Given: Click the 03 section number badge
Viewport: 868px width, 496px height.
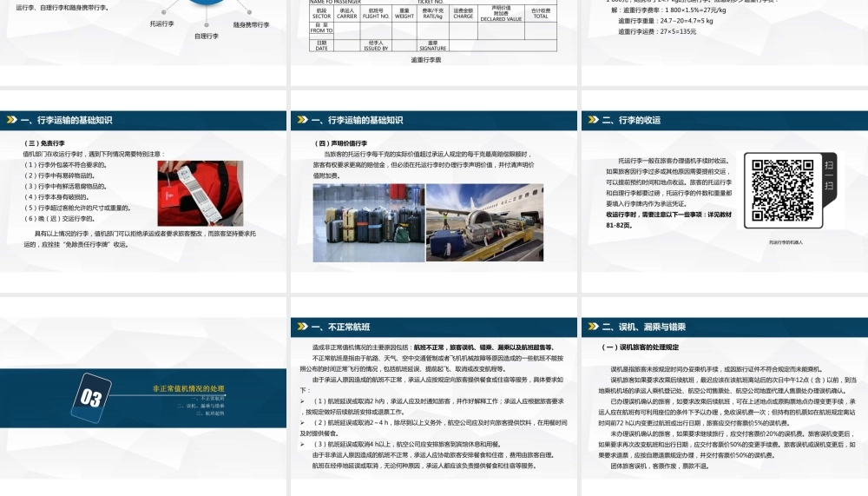Looking at the screenshot, I should point(91,398).
